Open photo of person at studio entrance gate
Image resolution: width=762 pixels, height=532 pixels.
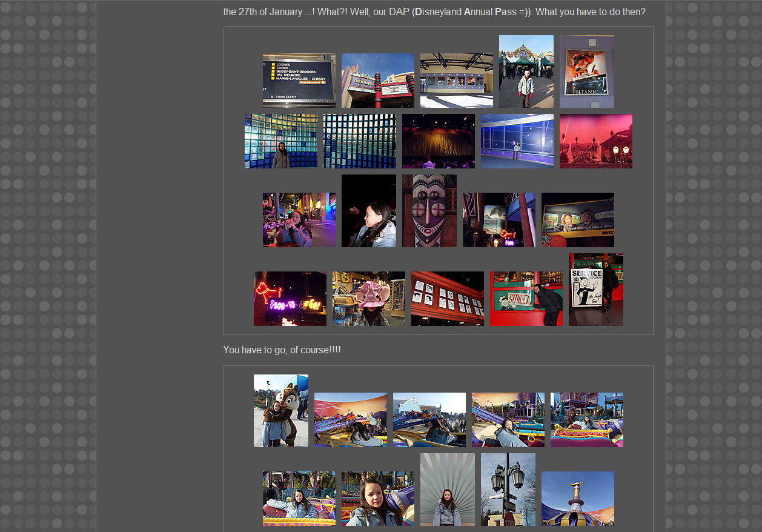point(526,71)
